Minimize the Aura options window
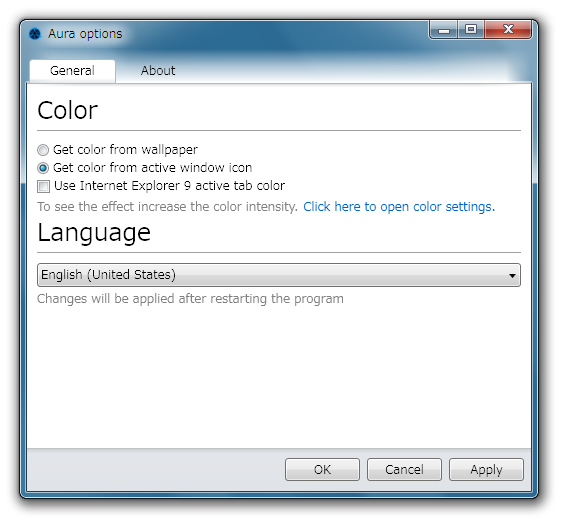Viewport: 561px width, 521px height. pyautogui.click(x=444, y=30)
